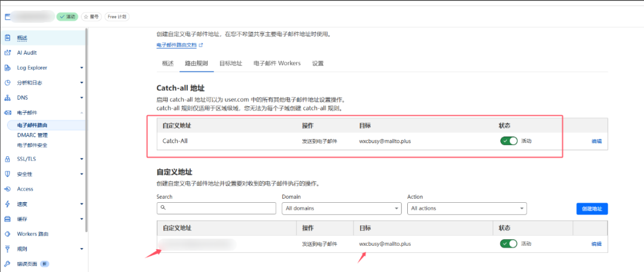Image resolution: width=644 pixels, height=272 pixels.
Task: Click the SSL/TLS lock icon
Action: (x=8, y=159)
